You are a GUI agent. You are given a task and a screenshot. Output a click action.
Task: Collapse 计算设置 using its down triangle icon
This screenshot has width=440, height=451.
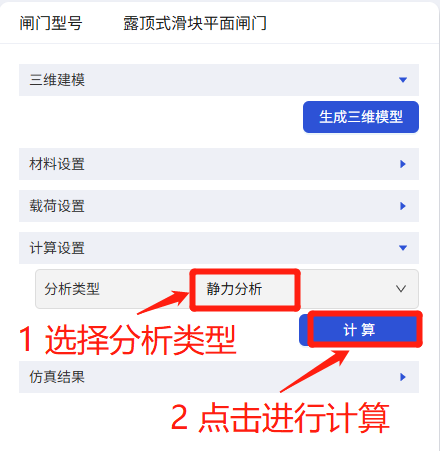pos(403,248)
